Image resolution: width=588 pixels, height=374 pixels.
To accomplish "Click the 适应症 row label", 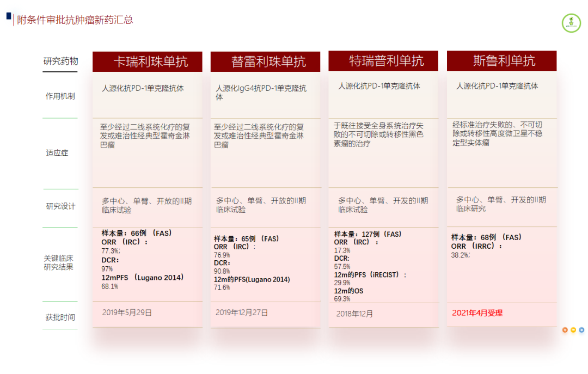I will point(57,153).
